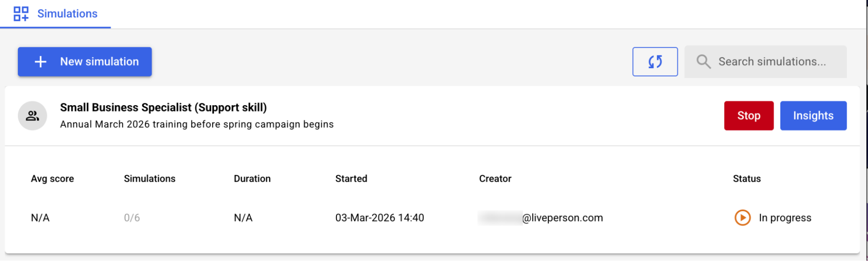868x261 pixels.
Task: Click the creator email address
Action: [x=562, y=218]
